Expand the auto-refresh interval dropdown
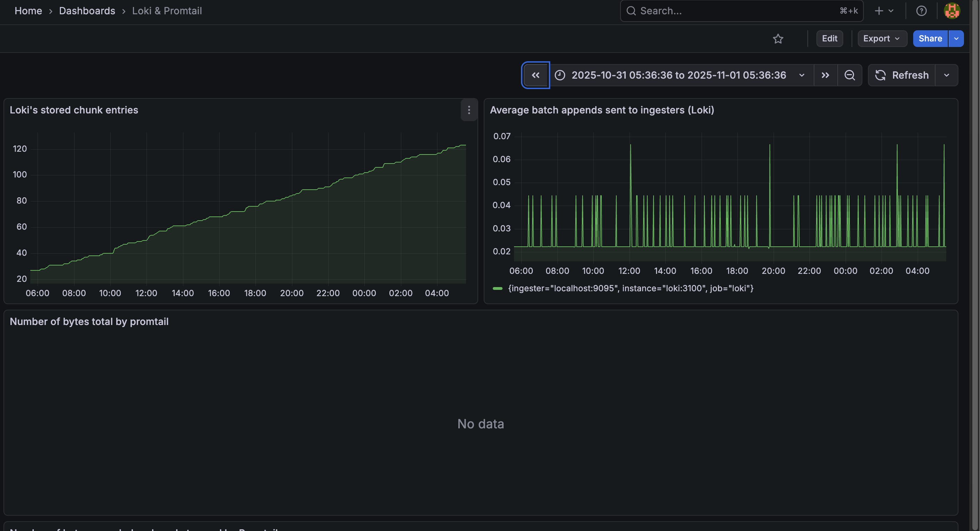Screen dimensions: 980x531 pyautogui.click(x=946, y=75)
